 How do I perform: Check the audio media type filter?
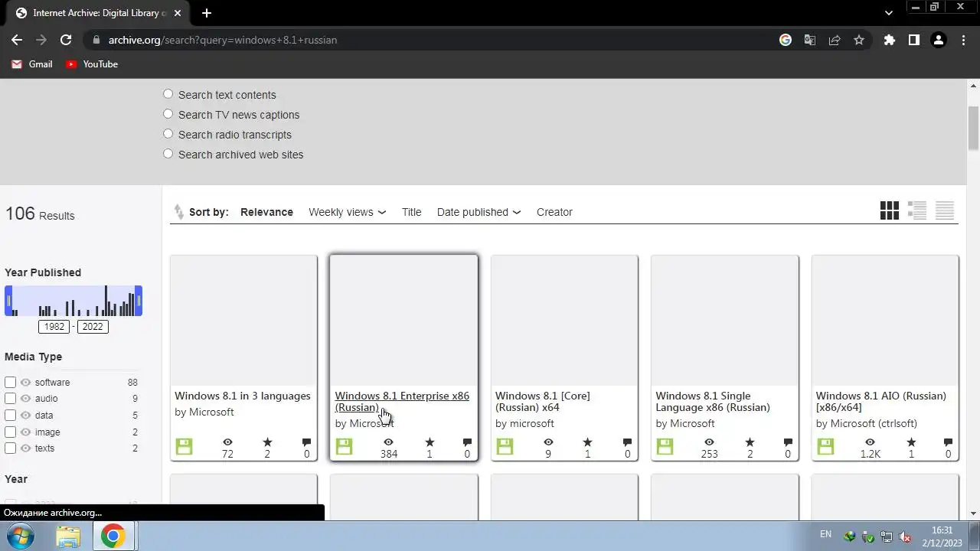click(10, 398)
